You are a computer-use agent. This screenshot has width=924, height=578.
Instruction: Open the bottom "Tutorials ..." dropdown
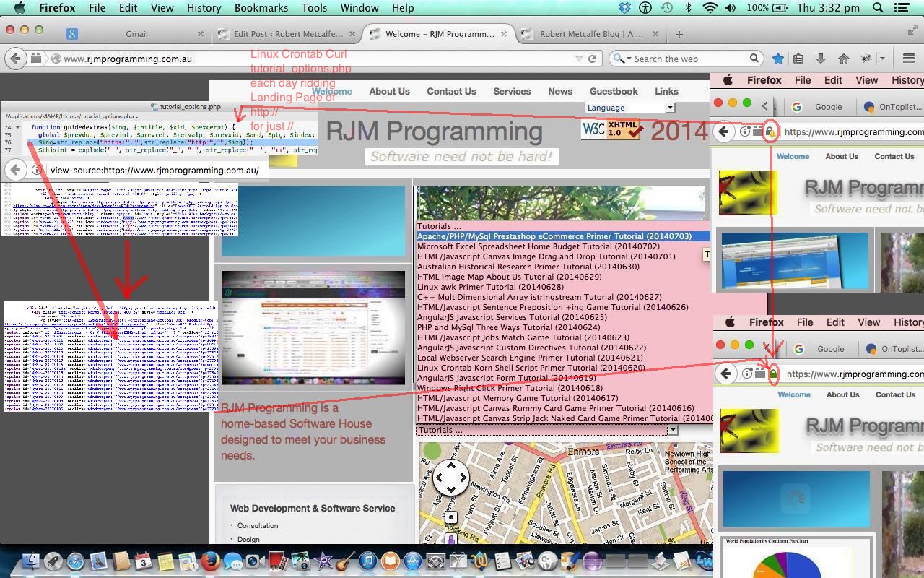point(671,430)
